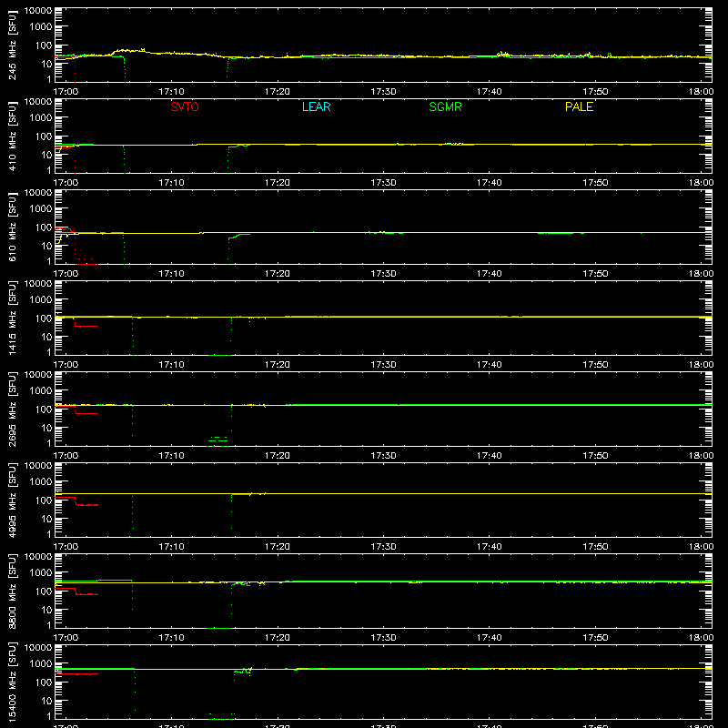
Task: Click the 1000 y-tick in the 8800 MHz panel
Action: [41, 572]
